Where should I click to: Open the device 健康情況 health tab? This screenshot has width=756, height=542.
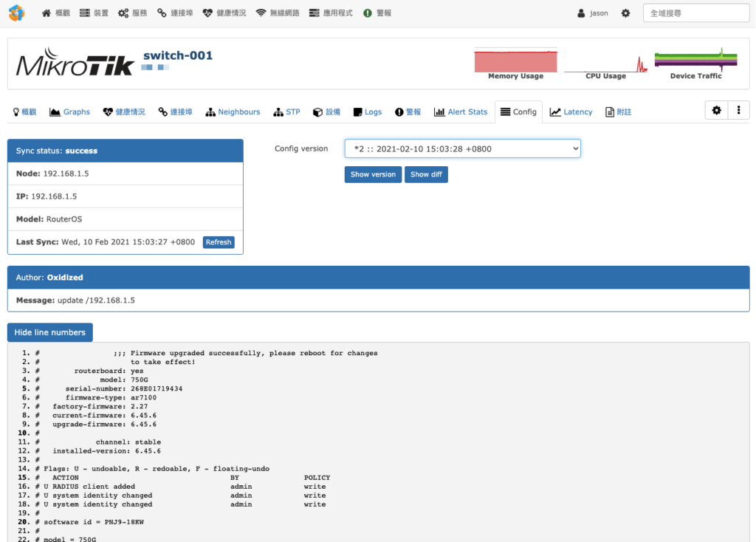124,112
